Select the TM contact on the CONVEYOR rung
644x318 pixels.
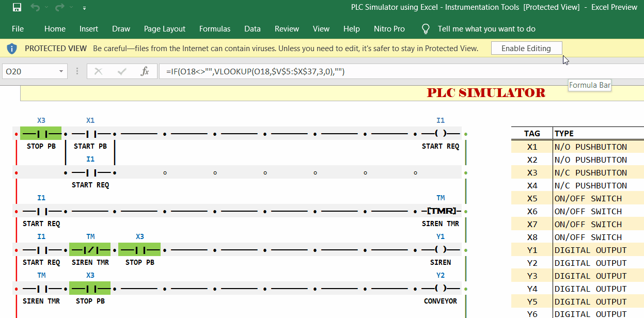[x=41, y=289]
